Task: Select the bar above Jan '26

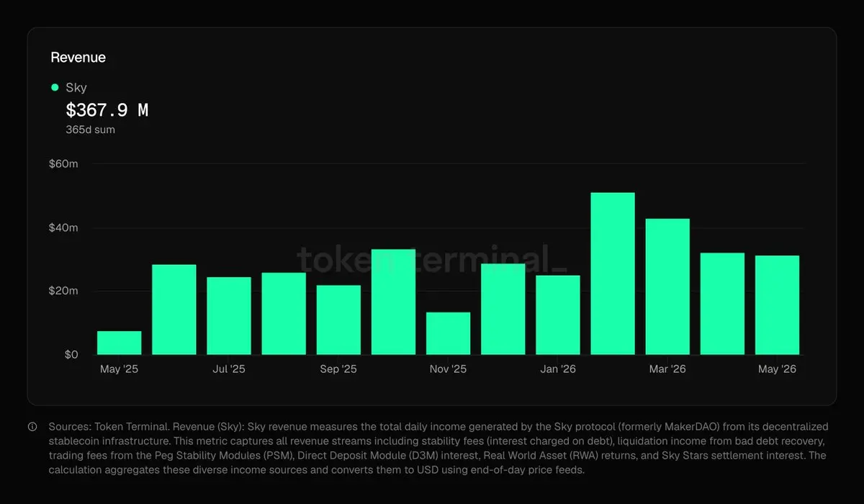Action: click(558, 315)
